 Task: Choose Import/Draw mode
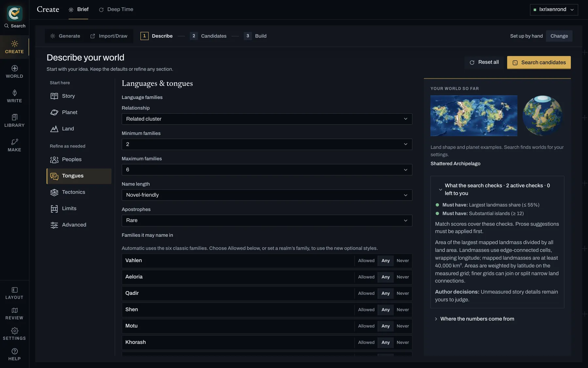pos(109,36)
